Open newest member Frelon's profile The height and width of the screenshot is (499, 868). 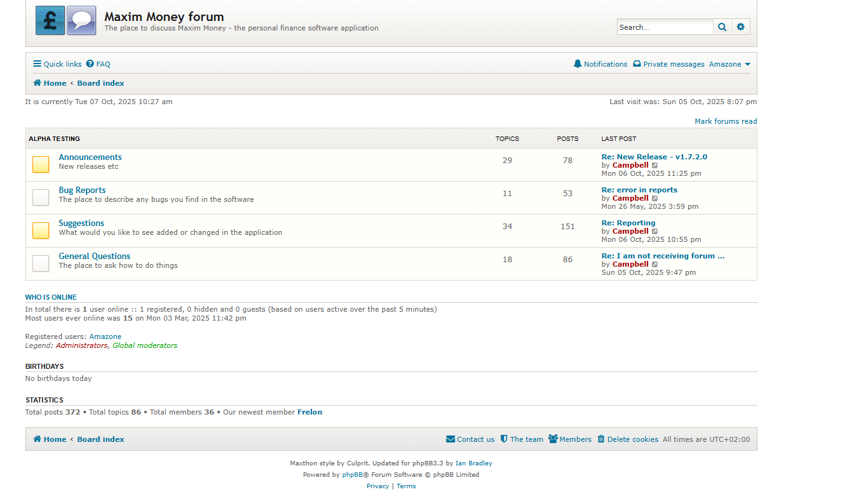(309, 412)
